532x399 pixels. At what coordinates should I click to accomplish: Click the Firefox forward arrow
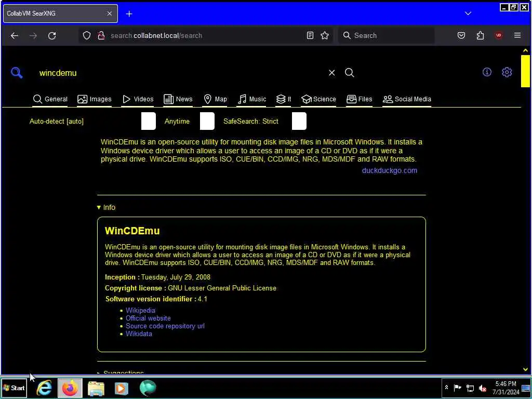point(33,36)
